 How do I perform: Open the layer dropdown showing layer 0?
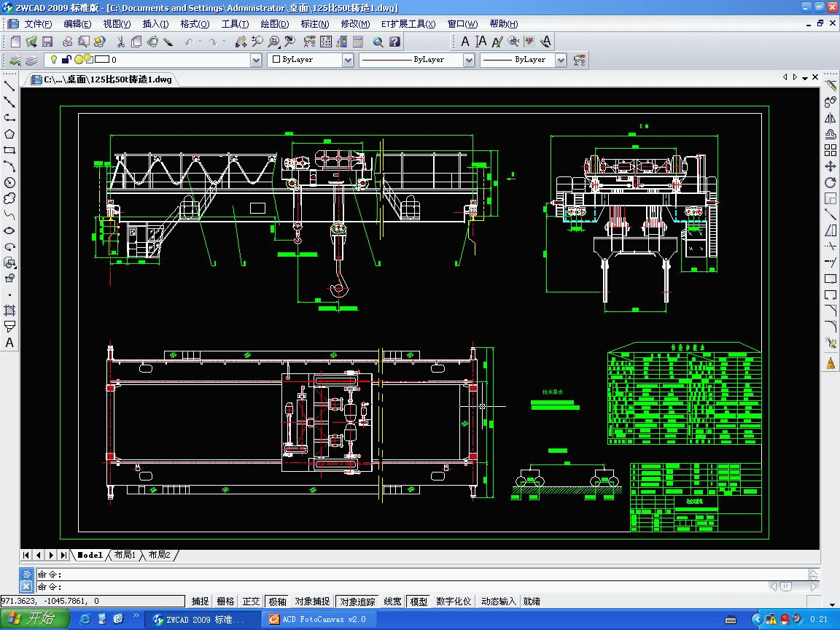pyautogui.click(x=256, y=61)
